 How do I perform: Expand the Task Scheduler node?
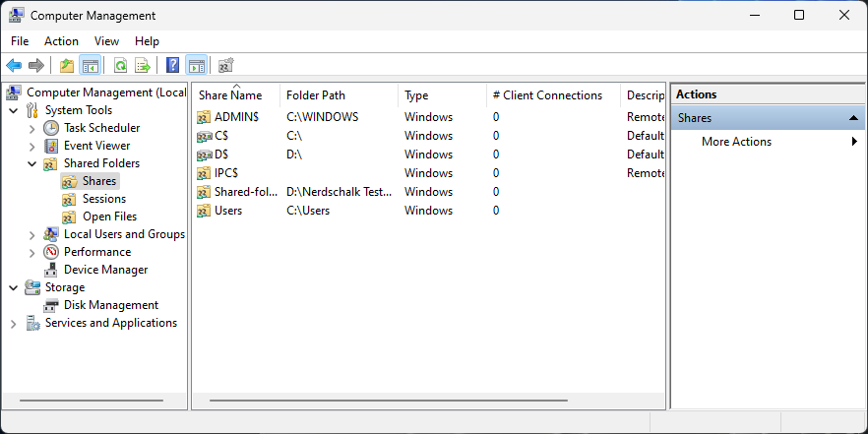(31, 128)
